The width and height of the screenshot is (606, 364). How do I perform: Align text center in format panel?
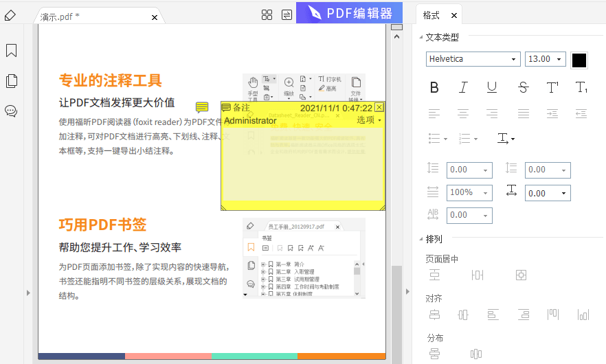464,113
